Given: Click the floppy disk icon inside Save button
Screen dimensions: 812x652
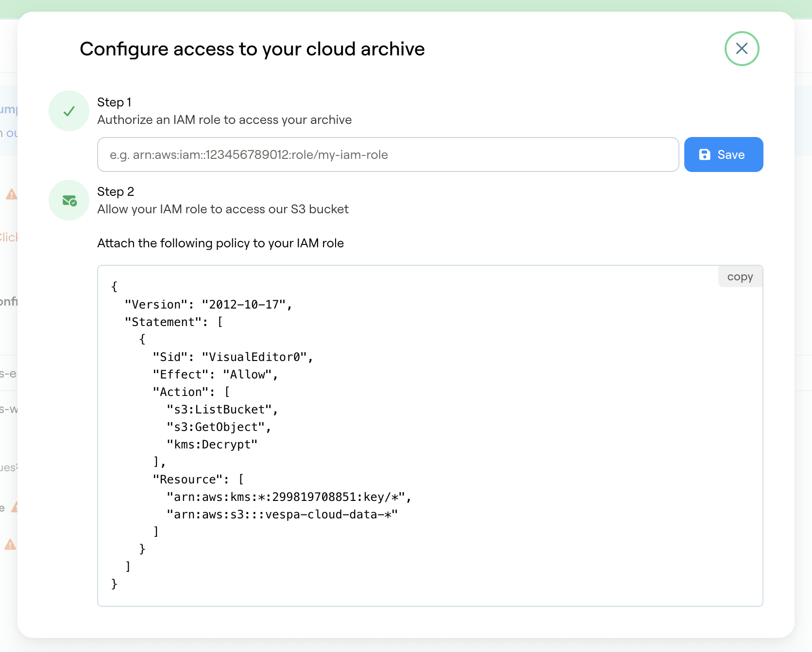Looking at the screenshot, I should point(706,154).
